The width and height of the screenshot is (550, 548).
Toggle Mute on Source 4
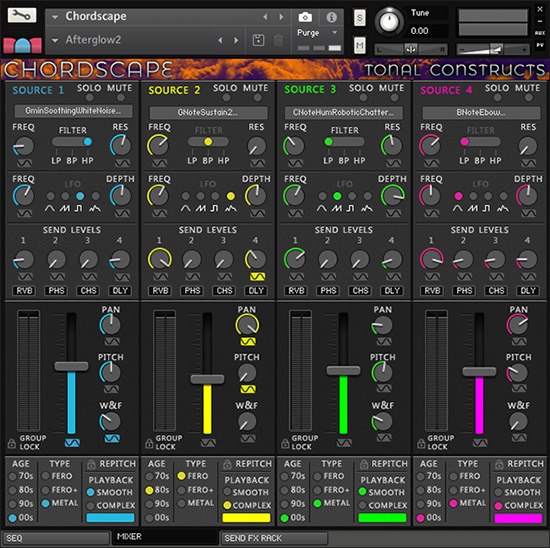[529, 97]
